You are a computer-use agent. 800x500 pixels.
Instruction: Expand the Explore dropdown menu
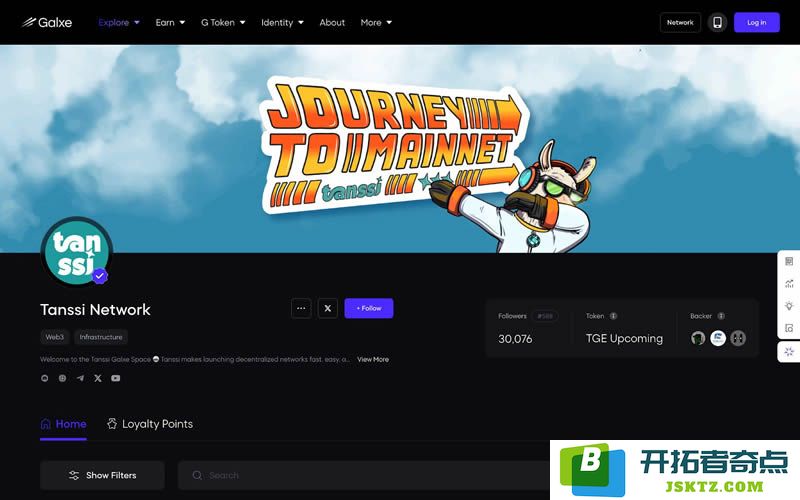pos(119,22)
